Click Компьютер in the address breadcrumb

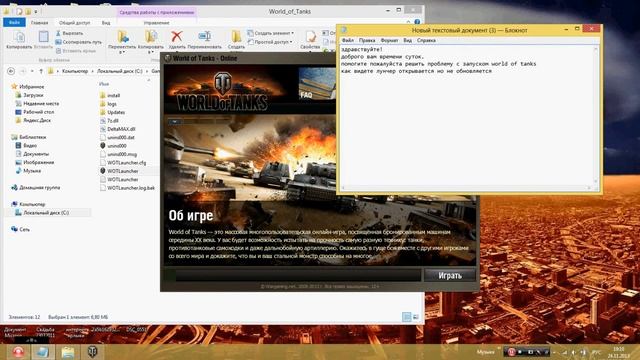click(75, 71)
